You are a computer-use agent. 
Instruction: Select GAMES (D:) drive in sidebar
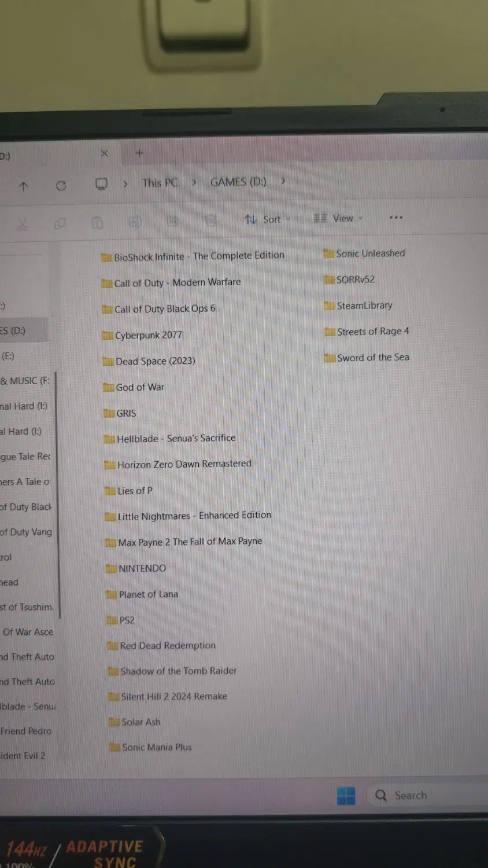point(24,330)
